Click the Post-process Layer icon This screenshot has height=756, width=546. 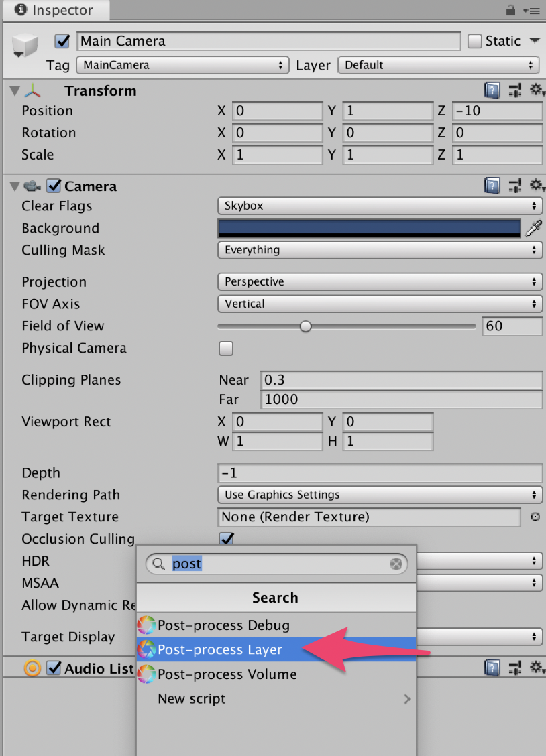[146, 649]
